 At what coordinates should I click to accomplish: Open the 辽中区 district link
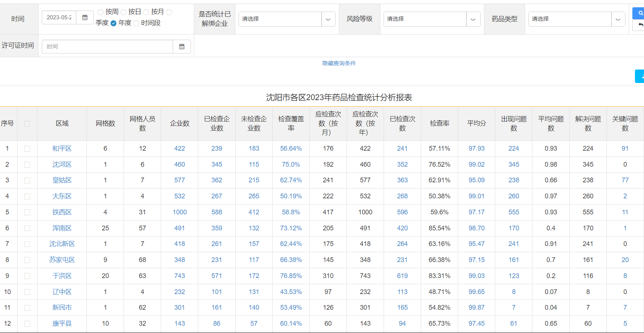click(x=62, y=292)
